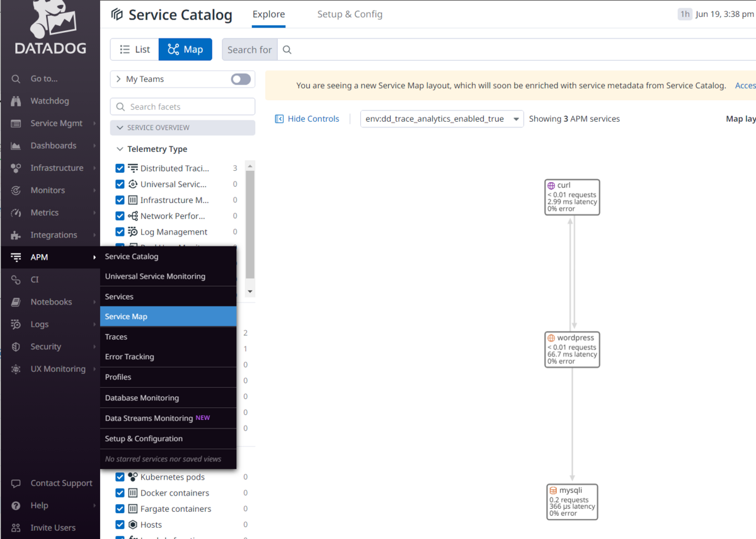Open Dashboards chart icon

[x=16, y=146]
